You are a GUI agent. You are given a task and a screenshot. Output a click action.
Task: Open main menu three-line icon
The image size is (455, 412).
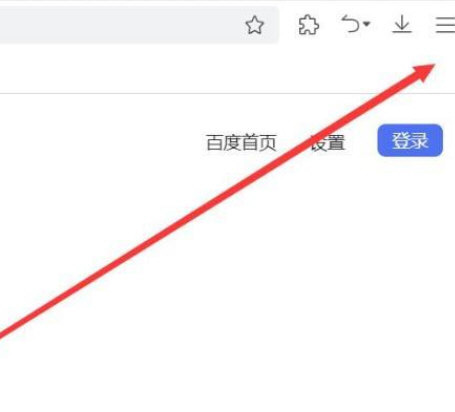click(445, 25)
